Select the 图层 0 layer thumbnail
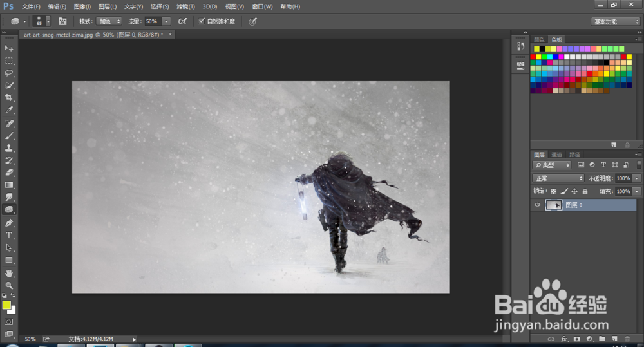The width and height of the screenshot is (644, 347). click(x=553, y=205)
